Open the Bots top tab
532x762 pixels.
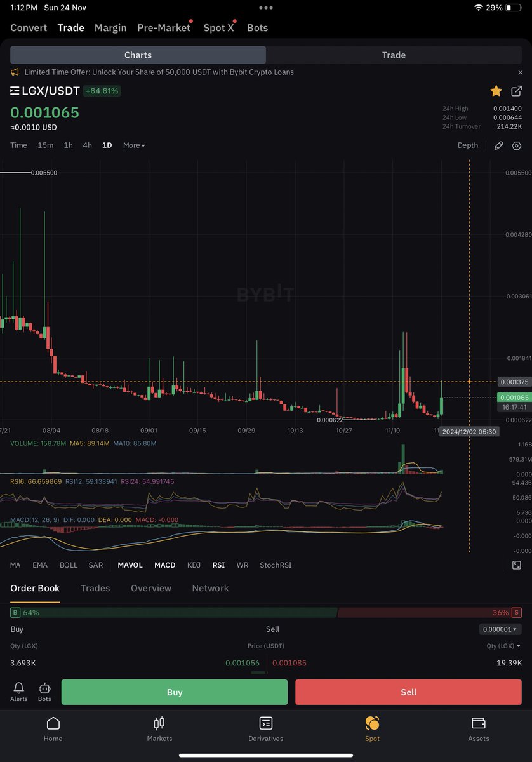point(257,28)
